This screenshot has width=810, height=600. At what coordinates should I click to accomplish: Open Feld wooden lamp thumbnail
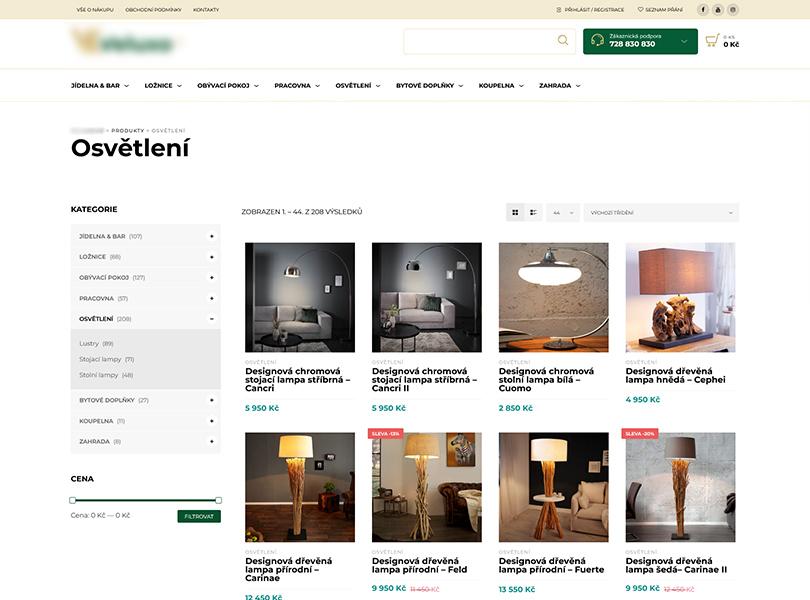[427, 487]
